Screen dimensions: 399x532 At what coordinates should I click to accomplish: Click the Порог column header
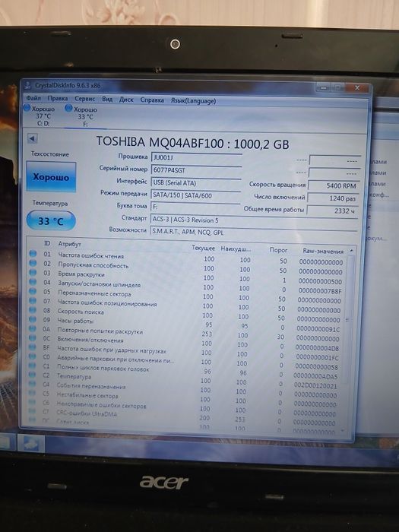[278, 250]
